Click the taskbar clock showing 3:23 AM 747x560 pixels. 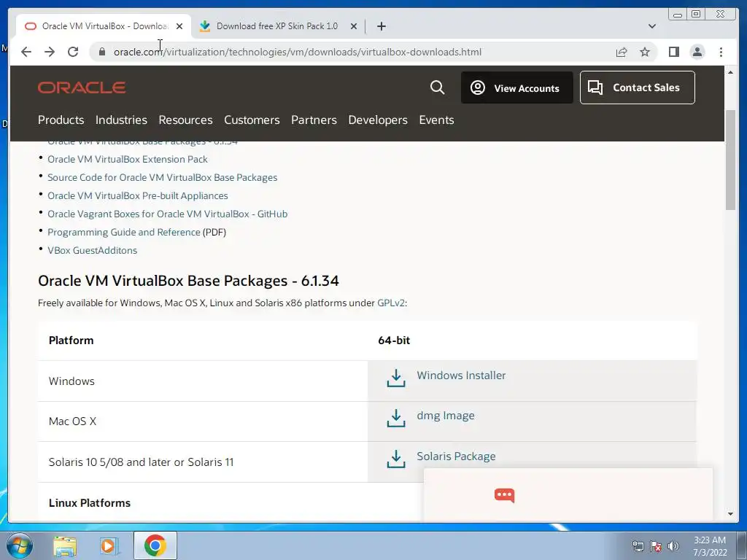pos(710,546)
